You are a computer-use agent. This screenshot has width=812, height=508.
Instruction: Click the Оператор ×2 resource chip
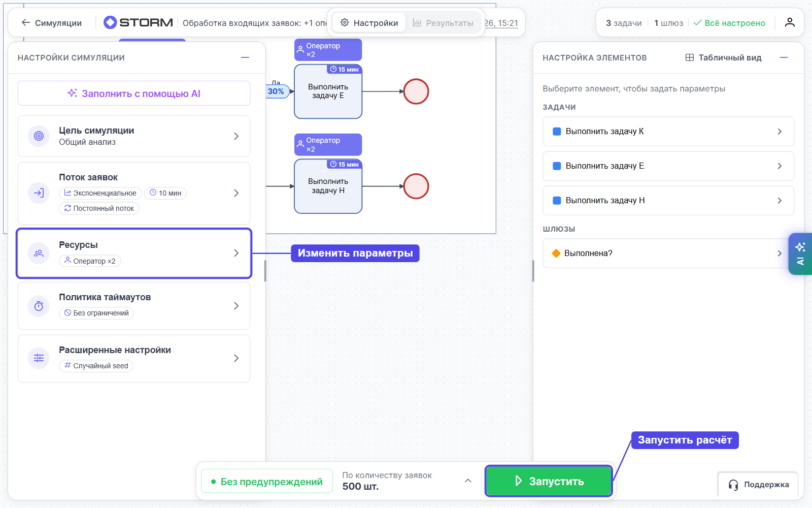pos(90,261)
